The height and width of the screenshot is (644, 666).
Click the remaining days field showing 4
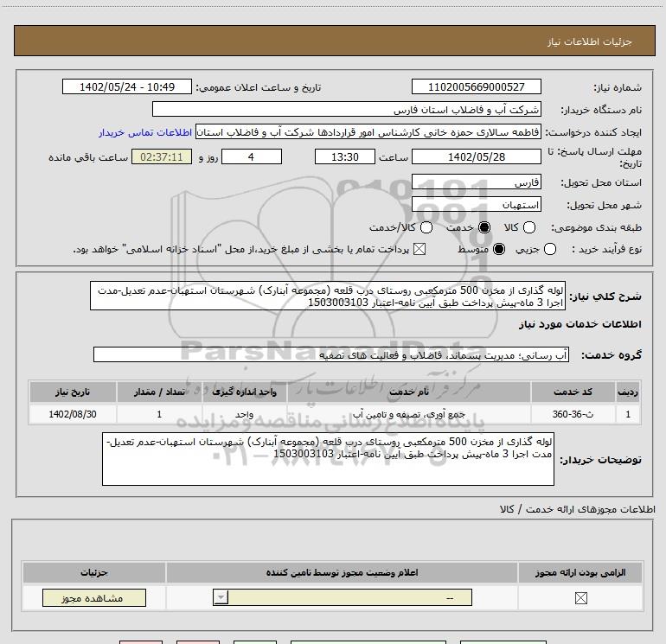coord(252,156)
